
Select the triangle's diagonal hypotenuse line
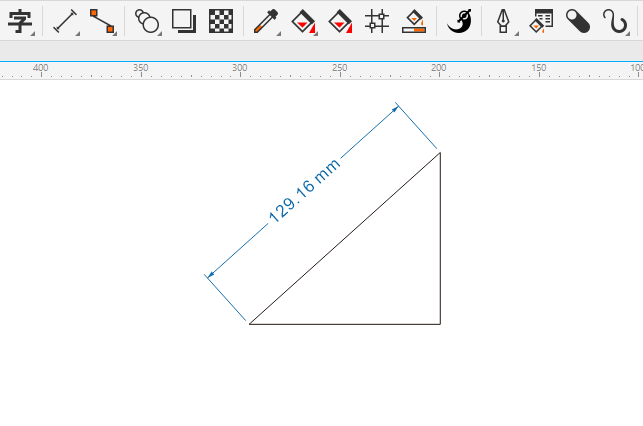coord(345,238)
